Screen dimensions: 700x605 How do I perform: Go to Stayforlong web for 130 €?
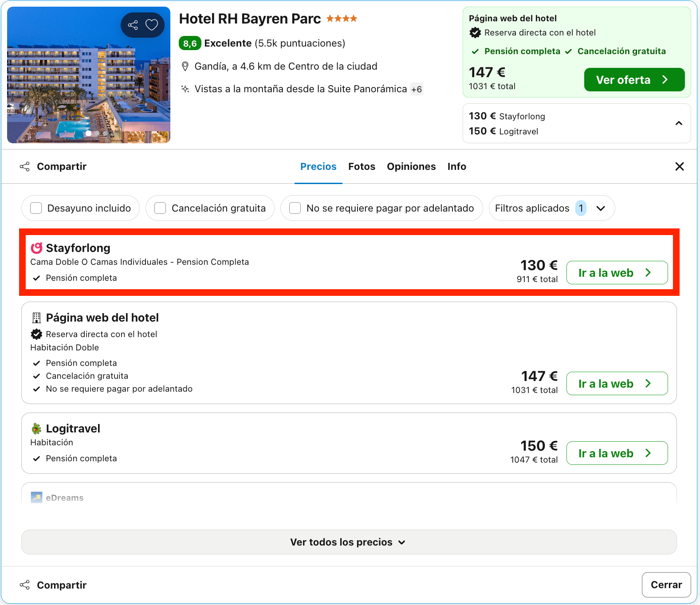[617, 273]
